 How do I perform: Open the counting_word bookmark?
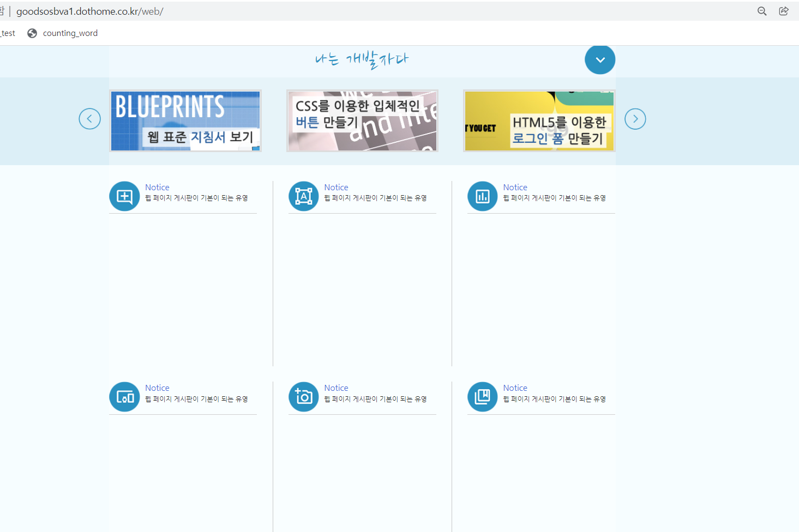click(x=71, y=33)
